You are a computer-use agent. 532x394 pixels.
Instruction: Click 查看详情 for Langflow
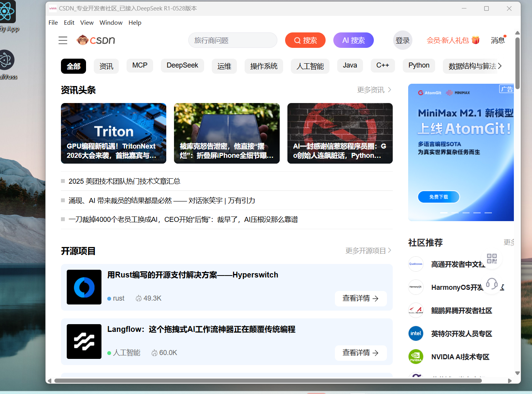[361, 353]
